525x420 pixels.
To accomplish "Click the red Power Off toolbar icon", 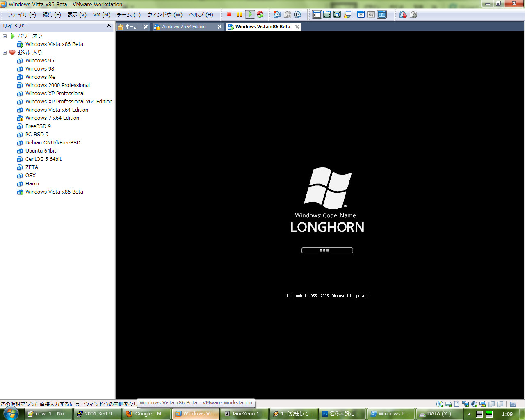I will coord(229,14).
